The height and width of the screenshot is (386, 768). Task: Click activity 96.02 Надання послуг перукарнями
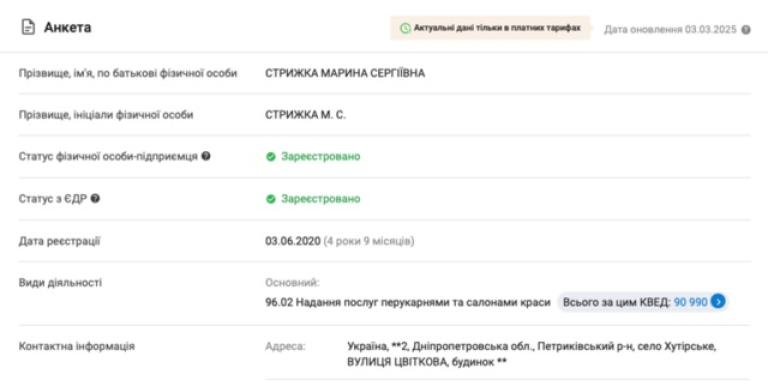tap(408, 302)
